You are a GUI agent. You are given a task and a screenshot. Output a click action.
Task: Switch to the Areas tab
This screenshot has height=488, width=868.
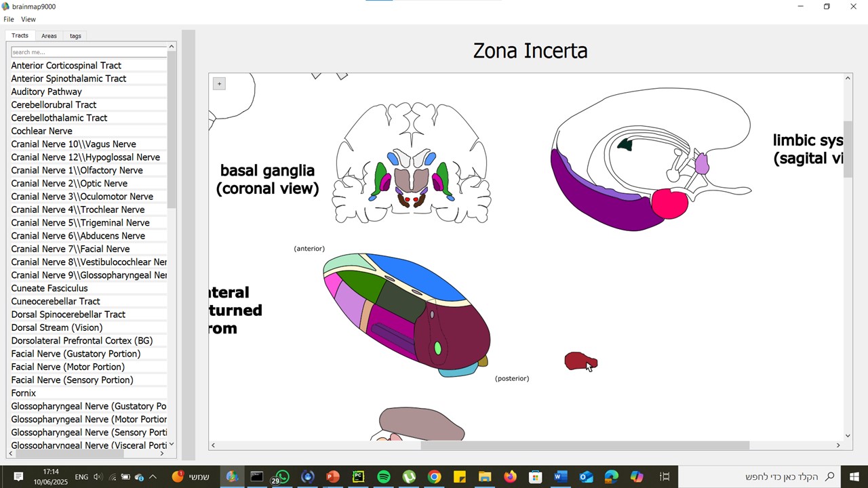tap(49, 36)
